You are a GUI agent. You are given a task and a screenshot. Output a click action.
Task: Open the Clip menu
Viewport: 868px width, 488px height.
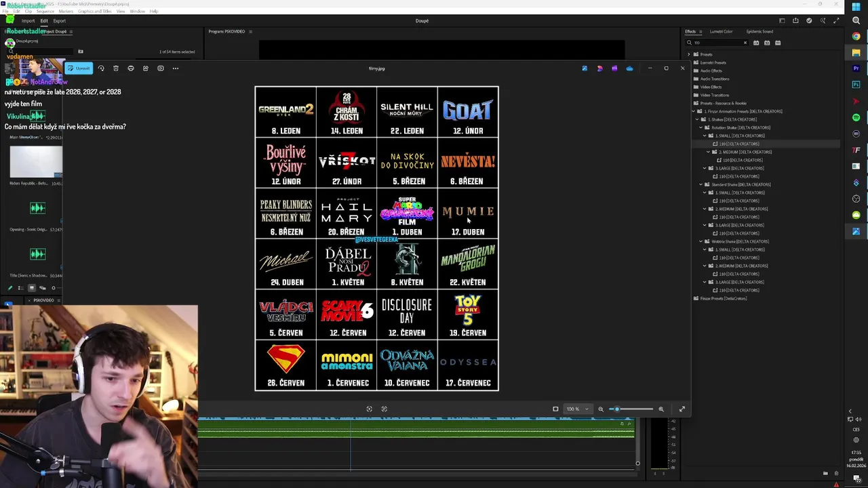[x=28, y=12]
